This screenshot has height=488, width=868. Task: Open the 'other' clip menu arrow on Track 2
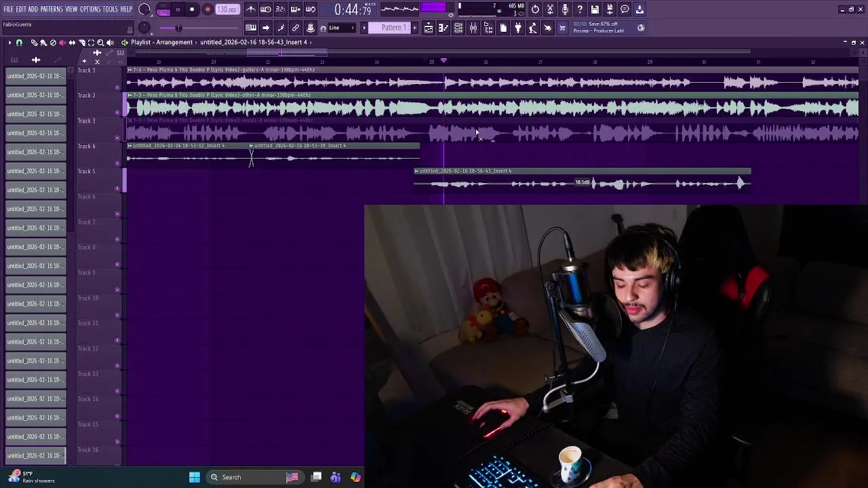pos(130,95)
